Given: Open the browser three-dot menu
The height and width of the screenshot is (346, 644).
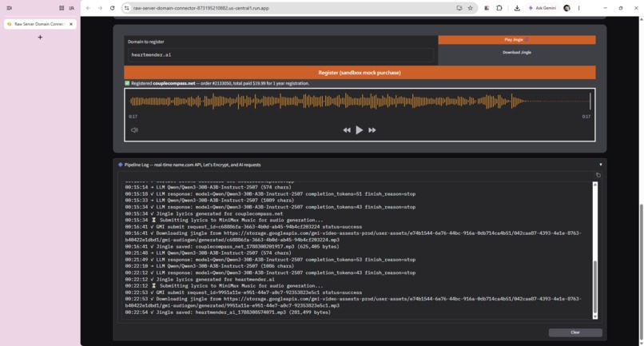Looking at the screenshot, I should [578, 8].
